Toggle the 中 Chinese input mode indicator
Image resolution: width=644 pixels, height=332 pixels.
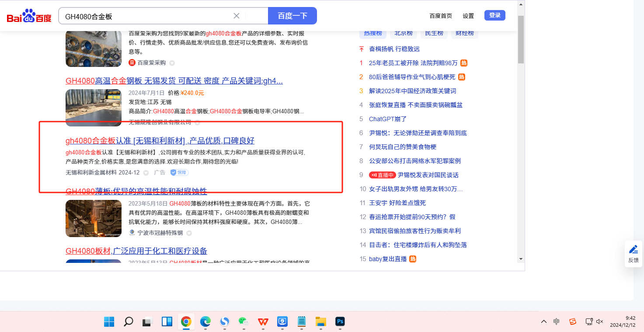[x=556, y=322]
